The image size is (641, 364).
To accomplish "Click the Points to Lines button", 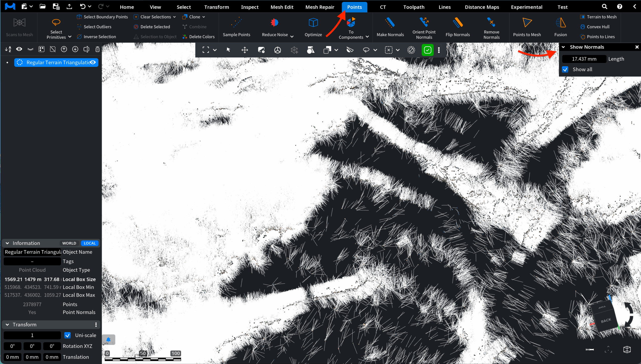I will 597,37.
